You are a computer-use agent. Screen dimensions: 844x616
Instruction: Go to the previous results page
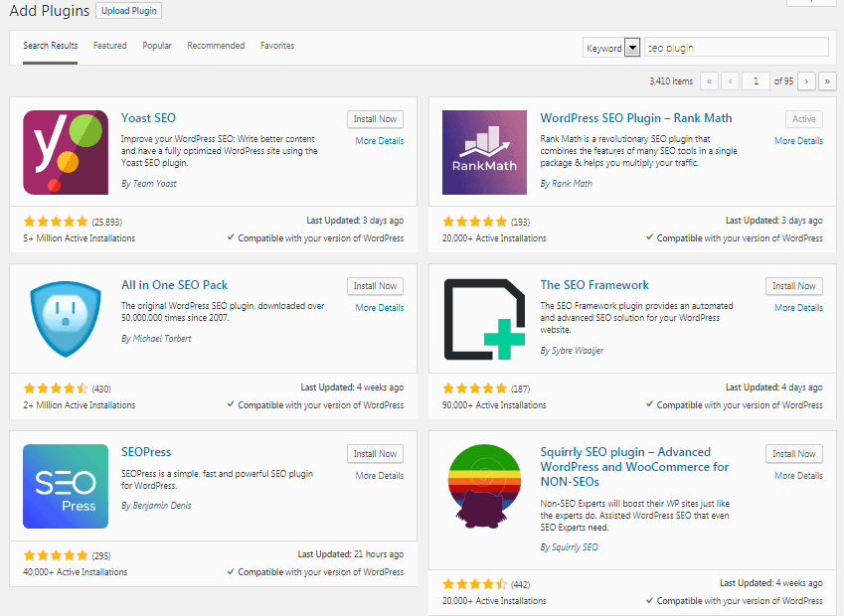click(x=730, y=81)
